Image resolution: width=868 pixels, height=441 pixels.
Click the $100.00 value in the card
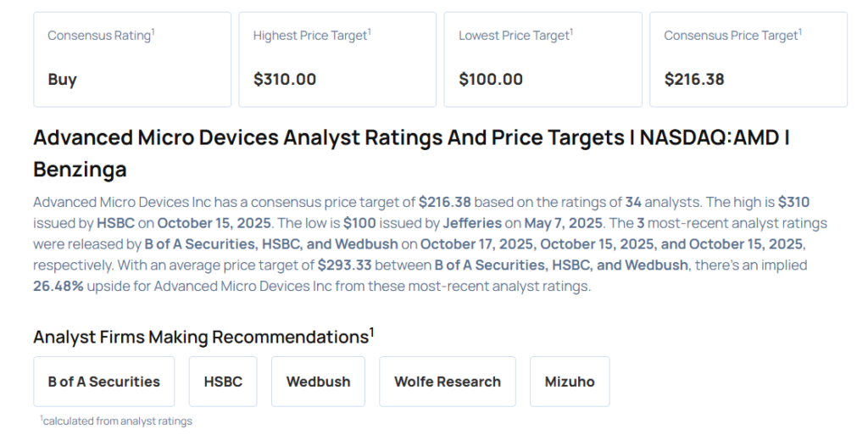click(491, 80)
